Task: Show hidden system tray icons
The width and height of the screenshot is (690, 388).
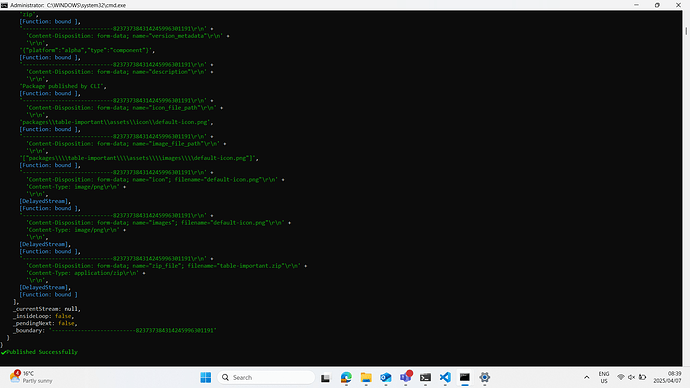Action: coord(587,377)
